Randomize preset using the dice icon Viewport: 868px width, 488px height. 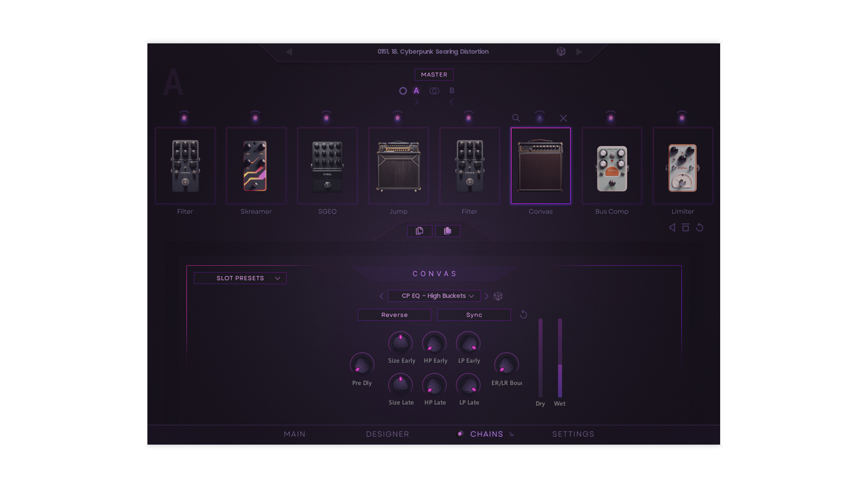click(x=561, y=52)
